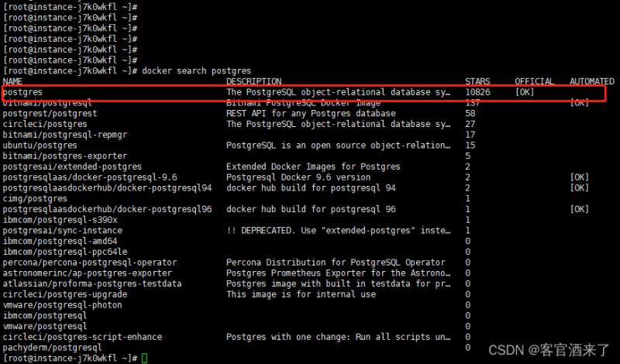Select 'bitnami/postgres-exporter' image name
This screenshot has width=620, height=364.
[x=65, y=156]
